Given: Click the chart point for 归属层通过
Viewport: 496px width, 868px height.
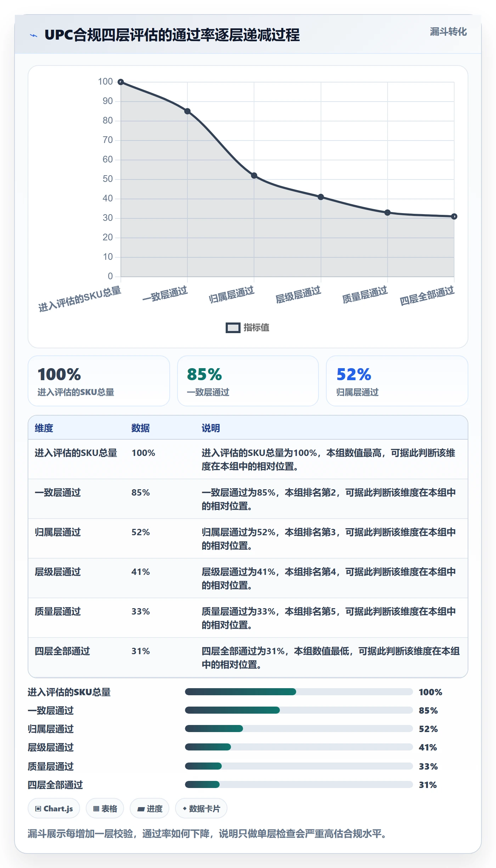Looking at the screenshot, I should [x=254, y=176].
